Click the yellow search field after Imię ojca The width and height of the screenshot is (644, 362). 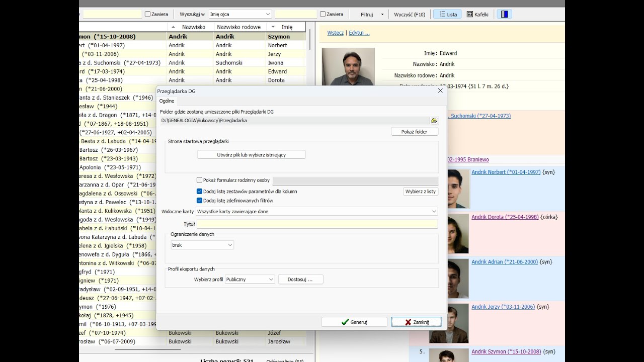pyautogui.click(x=296, y=14)
